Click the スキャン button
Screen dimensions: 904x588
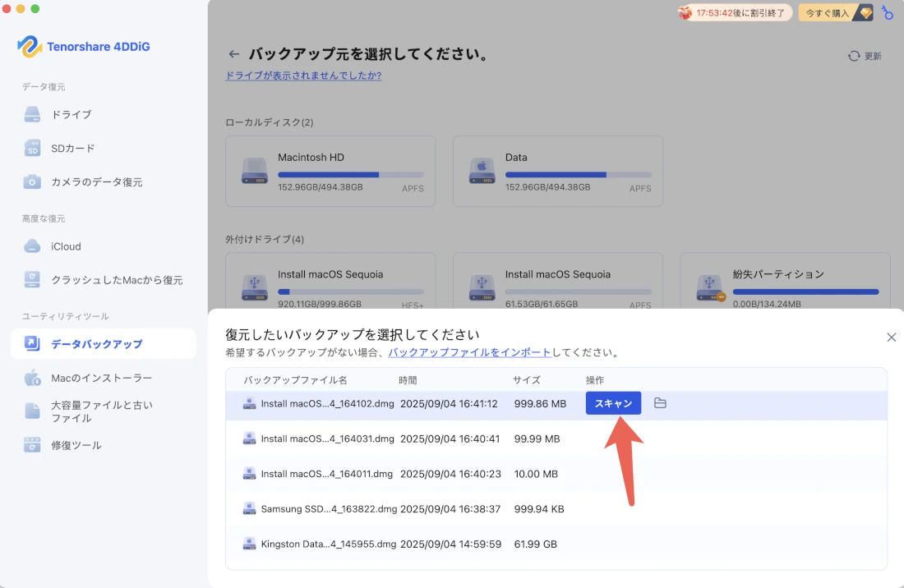(x=613, y=403)
